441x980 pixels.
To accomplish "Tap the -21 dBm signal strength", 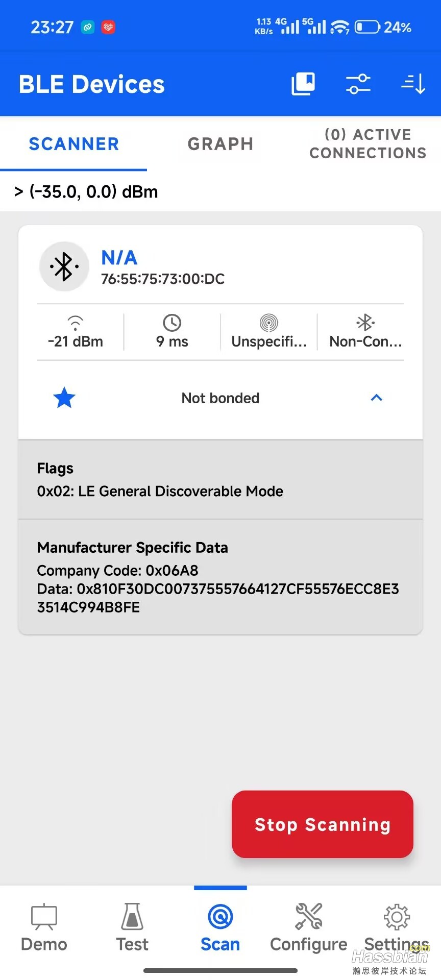I will click(x=76, y=332).
